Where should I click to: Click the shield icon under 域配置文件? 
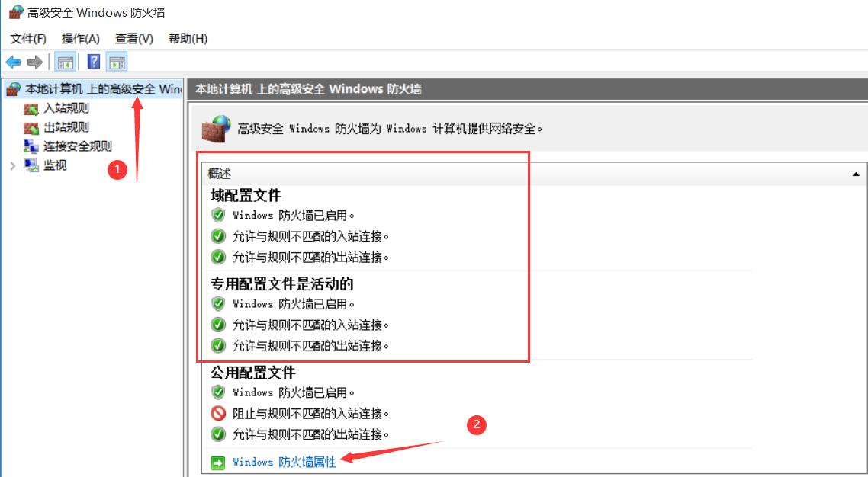pos(218,215)
